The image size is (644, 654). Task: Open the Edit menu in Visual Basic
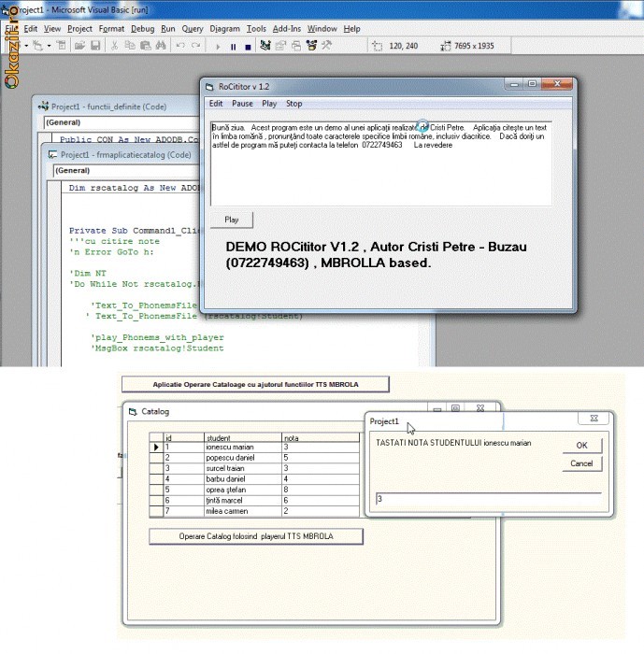(x=31, y=29)
